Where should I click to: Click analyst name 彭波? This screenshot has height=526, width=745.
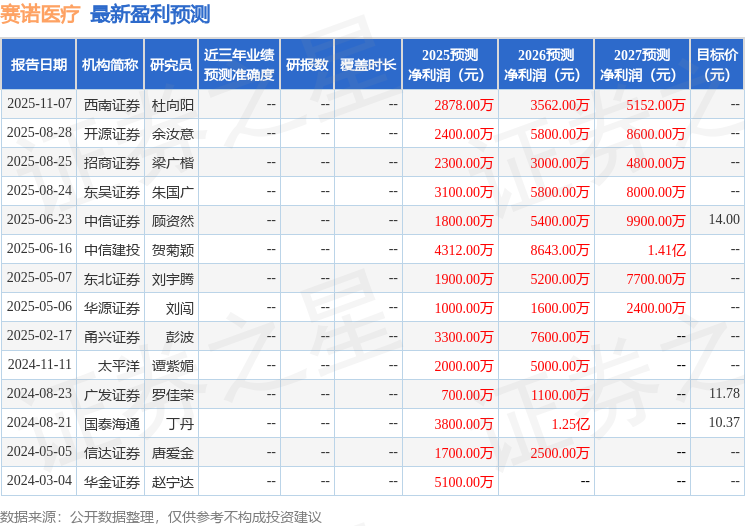click(180, 337)
